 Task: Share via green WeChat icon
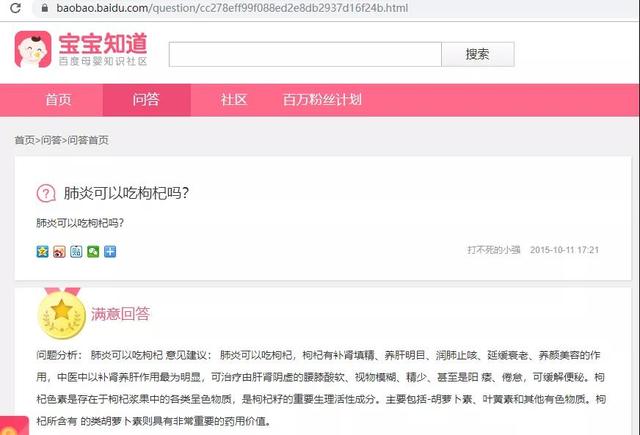pyautogui.click(x=93, y=251)
